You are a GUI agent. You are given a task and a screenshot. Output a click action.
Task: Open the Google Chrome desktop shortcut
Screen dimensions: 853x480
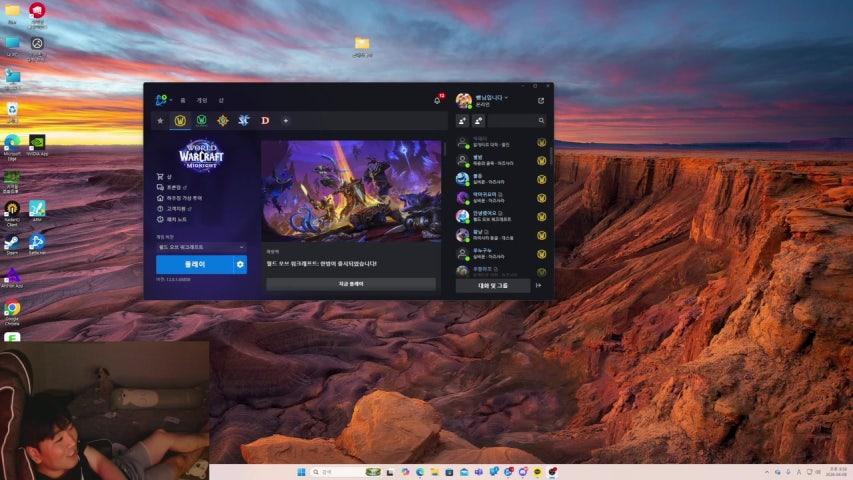click(12, 313)
